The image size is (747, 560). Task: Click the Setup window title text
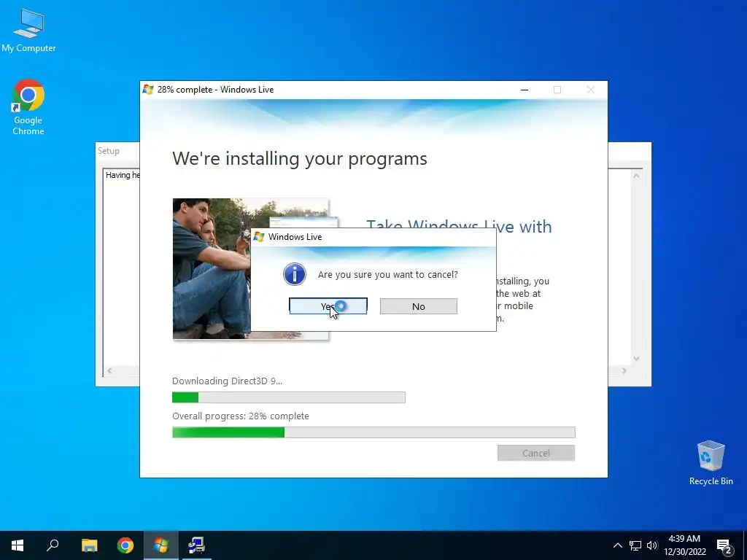tap(109, 150)
